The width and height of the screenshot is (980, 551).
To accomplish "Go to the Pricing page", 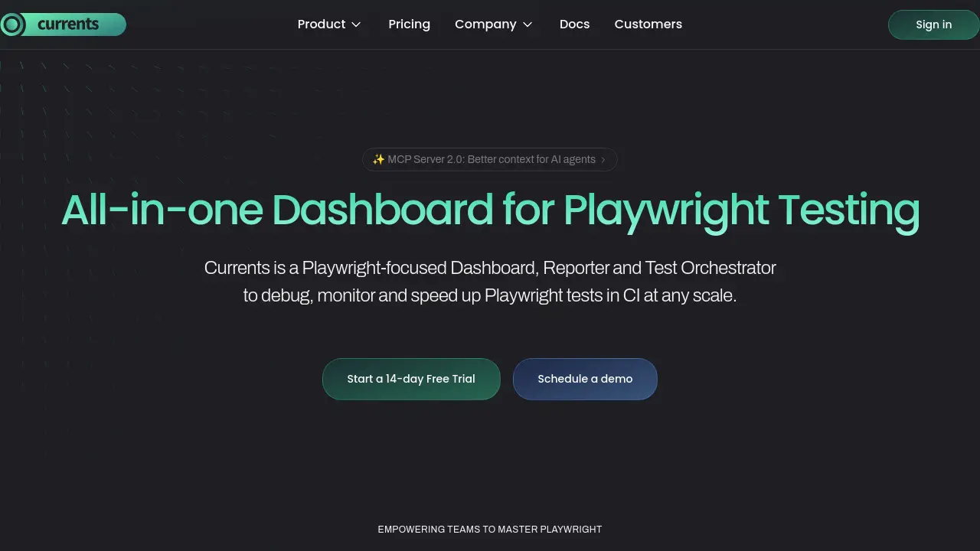I will tap(409, 24).
